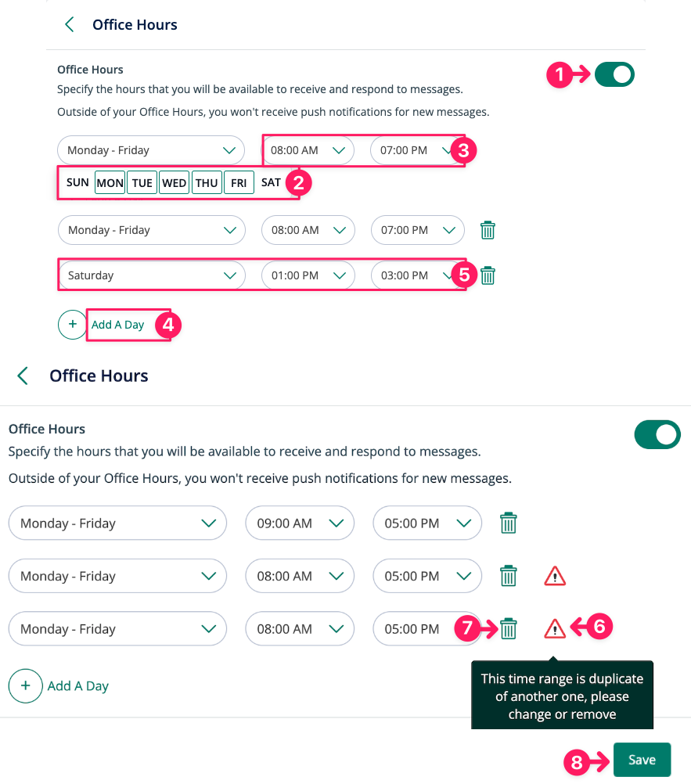Click the warning triangle marked with badge 6
The height and width of the screenshot is (784, 691).
[x=555, y=628]
